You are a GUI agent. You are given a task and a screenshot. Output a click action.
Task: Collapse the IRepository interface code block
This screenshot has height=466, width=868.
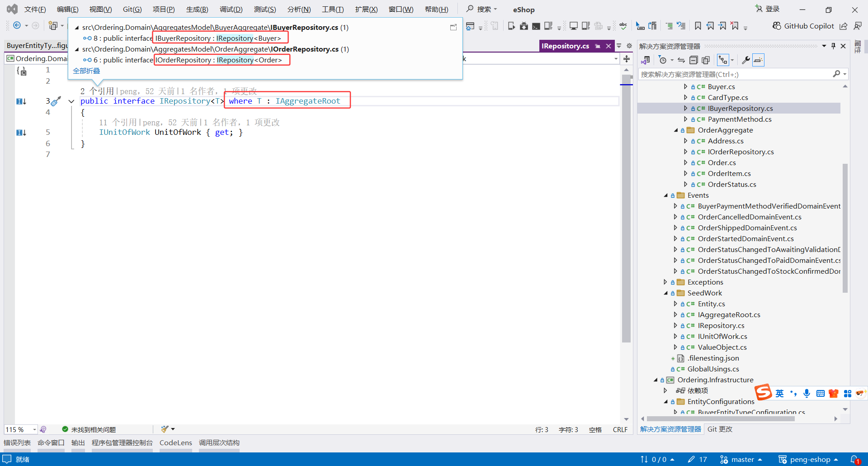(71, 101)
